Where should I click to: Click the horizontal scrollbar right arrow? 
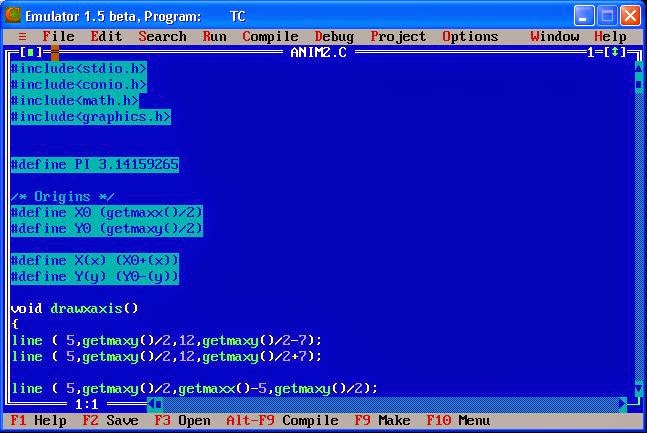pyautogui.click(x=622, y=404)
